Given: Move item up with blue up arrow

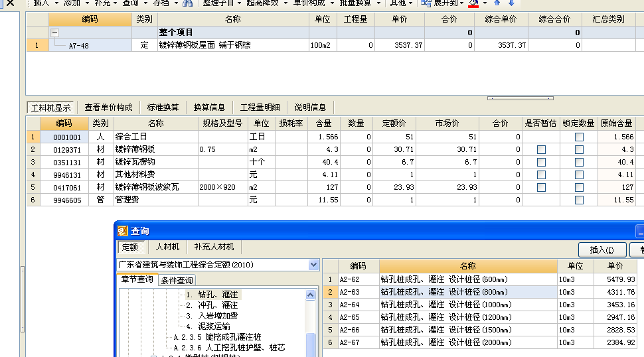Looking at the screenshot, I should coord(497,3).
